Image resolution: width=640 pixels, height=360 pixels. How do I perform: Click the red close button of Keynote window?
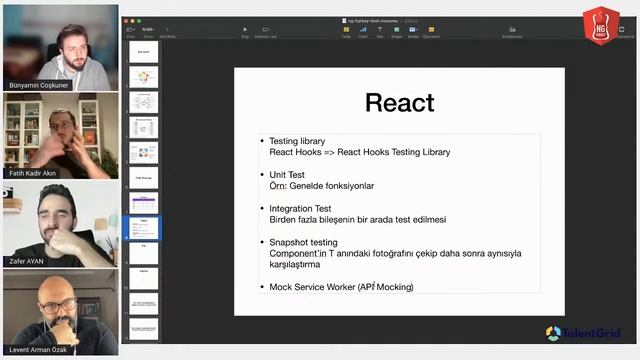pyautogui.click(x=126, y=21)
